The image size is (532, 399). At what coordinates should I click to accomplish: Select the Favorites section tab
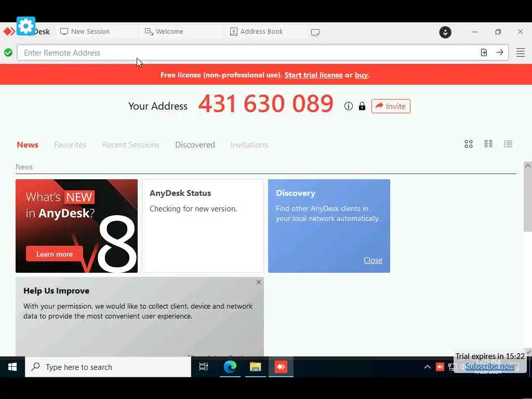(x=70, y=145)
